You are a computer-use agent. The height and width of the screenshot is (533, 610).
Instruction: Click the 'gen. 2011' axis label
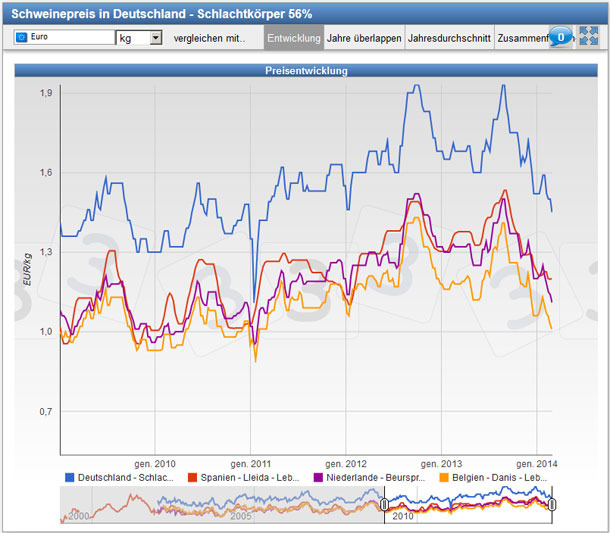[251, 464]
